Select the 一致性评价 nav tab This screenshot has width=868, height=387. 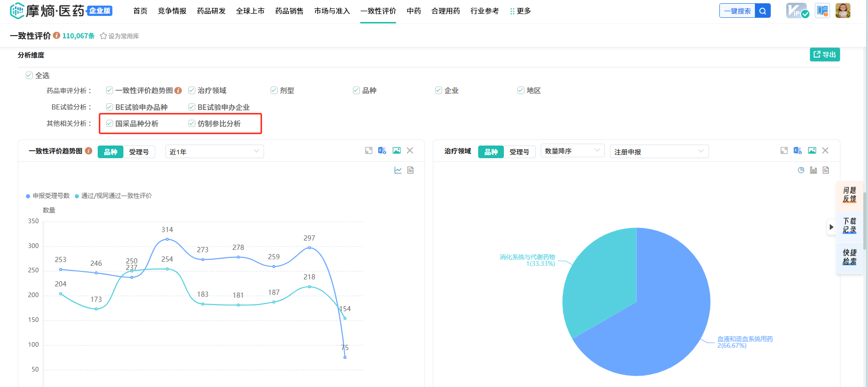click(378, 11)
